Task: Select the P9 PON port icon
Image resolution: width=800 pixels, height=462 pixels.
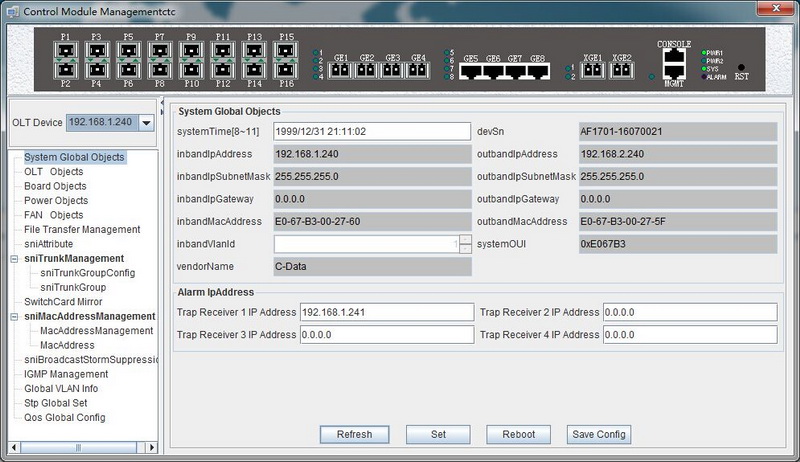Action: tap(192, 51)
